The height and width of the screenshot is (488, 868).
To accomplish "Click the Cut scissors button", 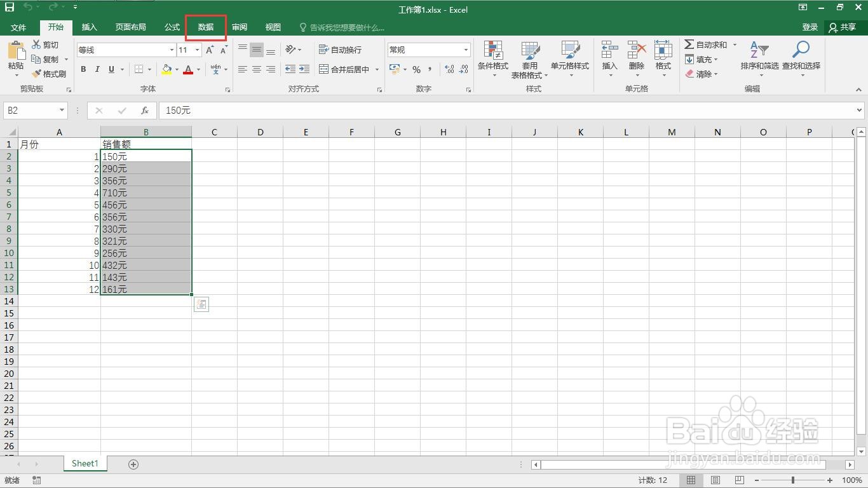I will (45, 44).
